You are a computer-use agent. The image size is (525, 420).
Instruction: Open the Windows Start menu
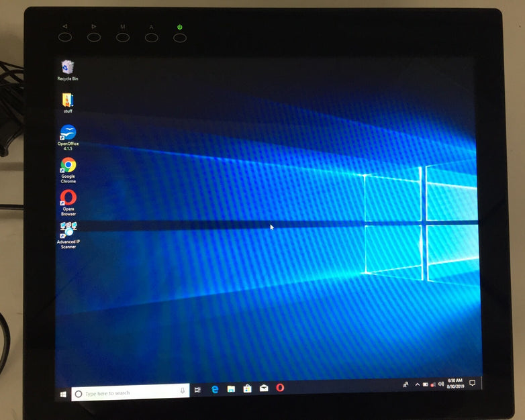(63, 395)
